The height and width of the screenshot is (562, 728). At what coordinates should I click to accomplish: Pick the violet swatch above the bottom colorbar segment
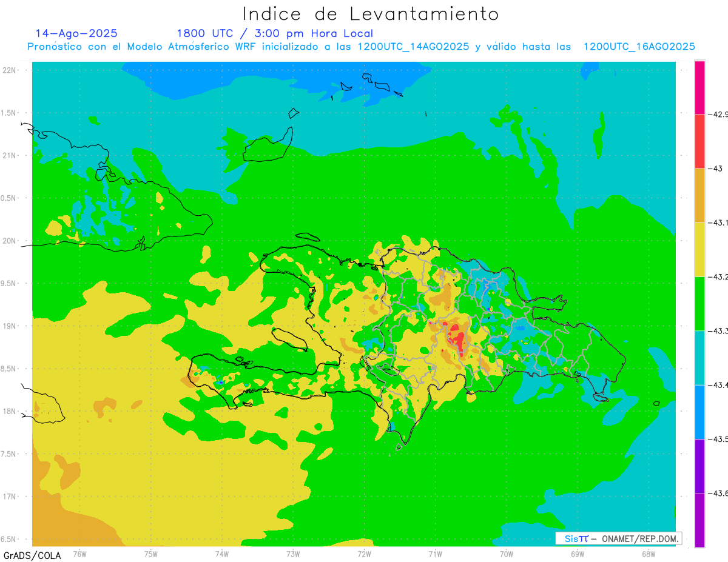(699, 466)
